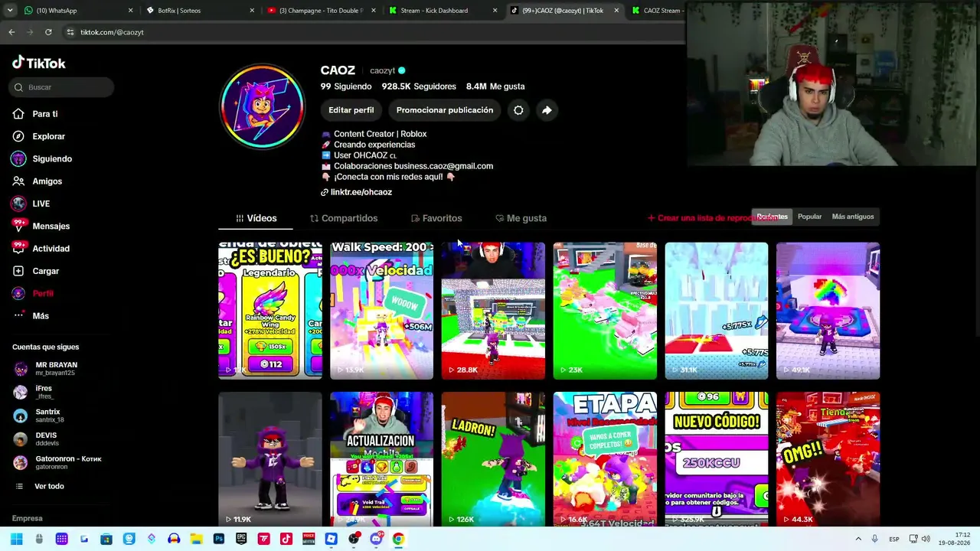Select the Favoritos profile tab
The image size is (980, 551).
click(x=436, y=218)
